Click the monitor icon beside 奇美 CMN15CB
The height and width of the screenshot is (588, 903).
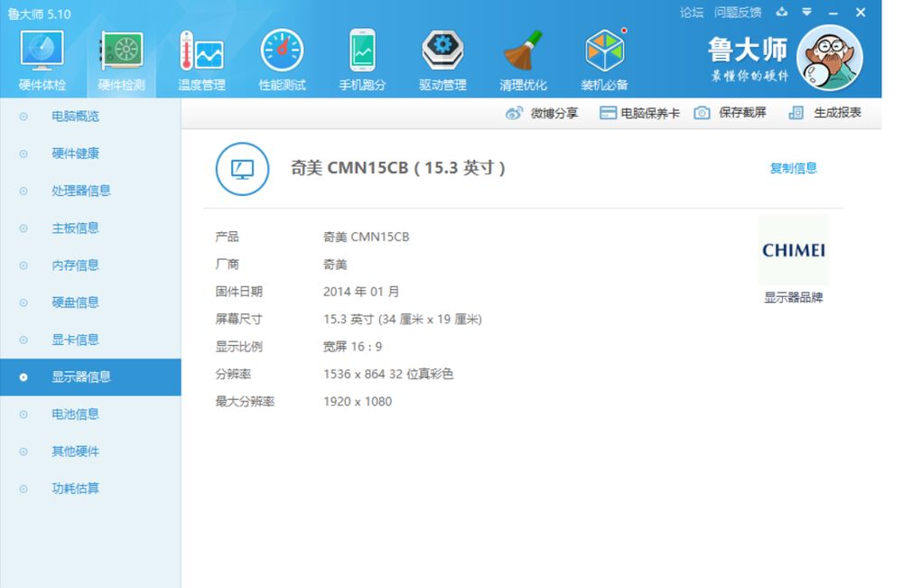click(x=242, y=169)
